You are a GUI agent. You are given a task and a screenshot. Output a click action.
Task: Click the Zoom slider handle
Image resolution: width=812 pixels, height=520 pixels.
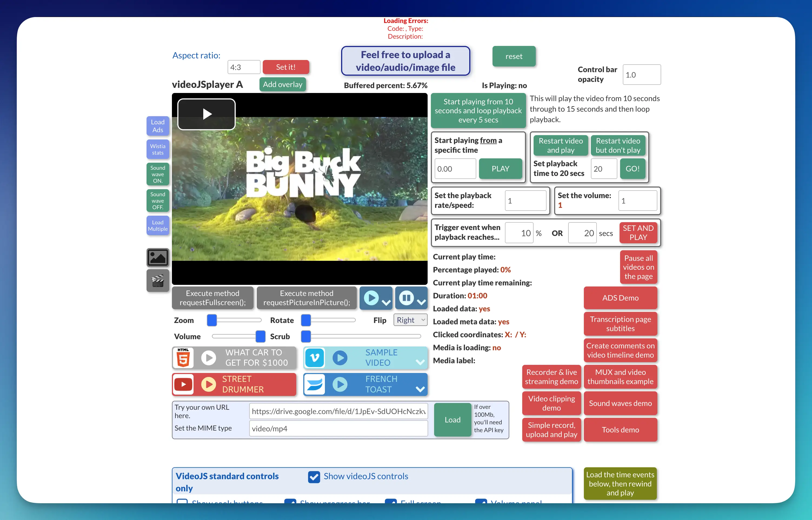pyautogui.click(x=212, y=320)
